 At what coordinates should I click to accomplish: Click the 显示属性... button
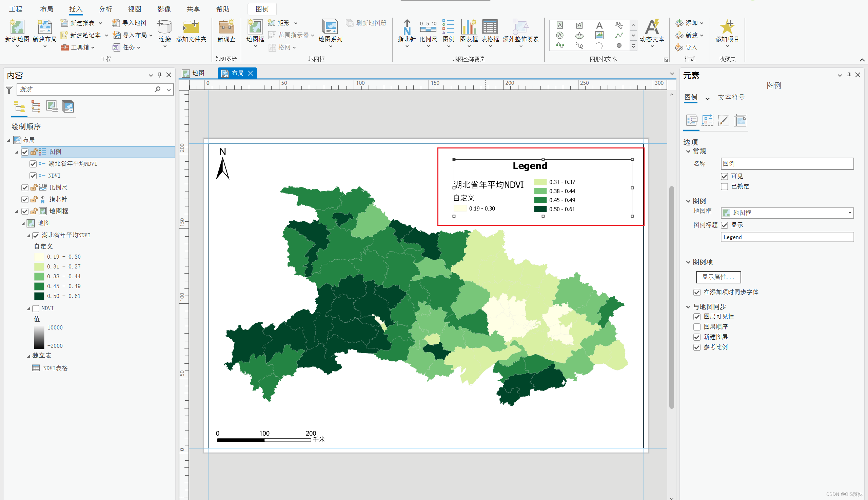(x=718, y=277)
